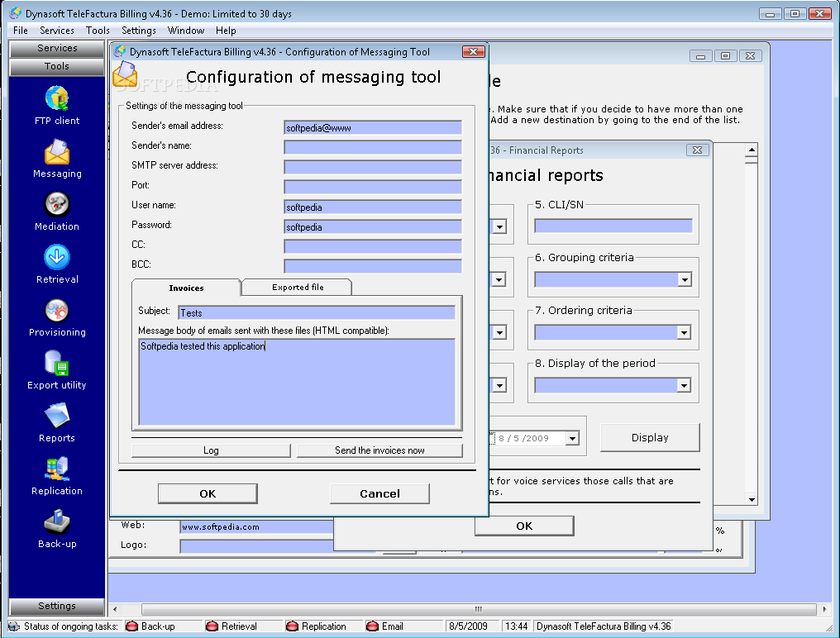Click the 13:44 time in status bar
This screenshot has width=840, height=638.
[x=517, y=626]
